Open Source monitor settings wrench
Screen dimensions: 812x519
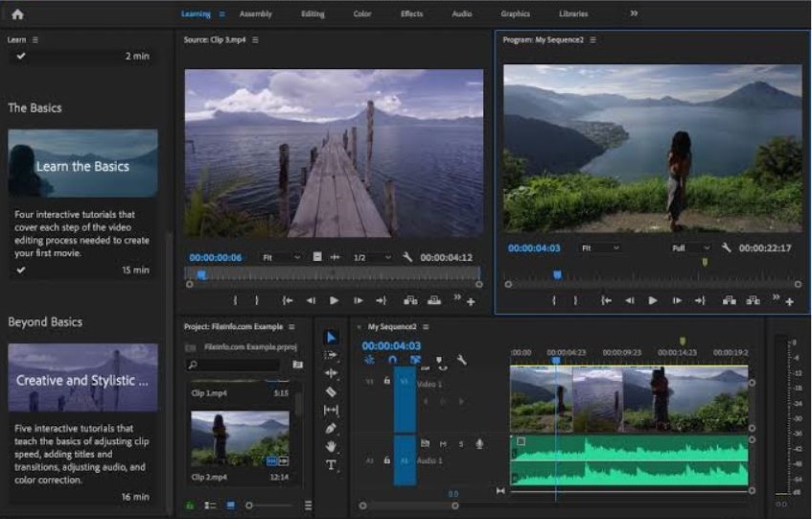pos(407,257)
